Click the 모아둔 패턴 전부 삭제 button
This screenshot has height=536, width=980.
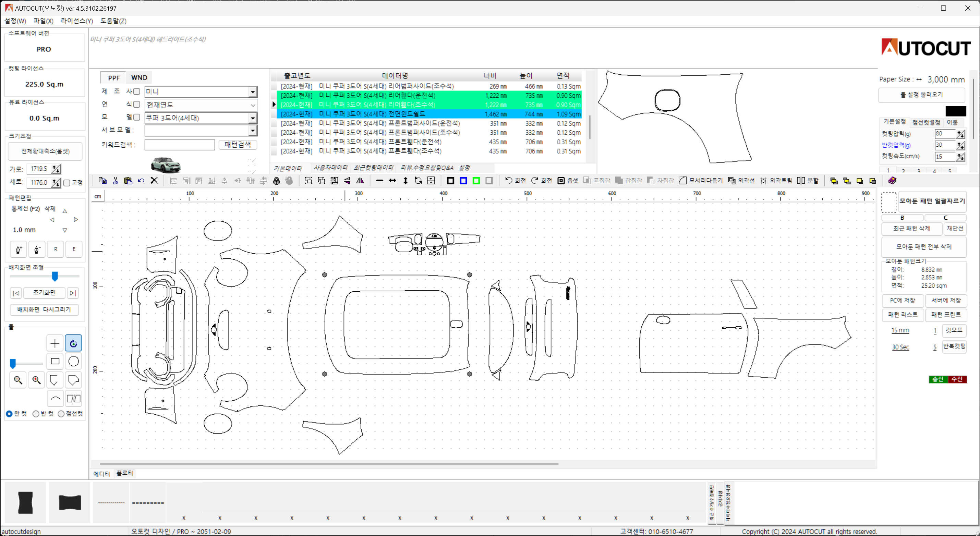[x=924, y=247]
